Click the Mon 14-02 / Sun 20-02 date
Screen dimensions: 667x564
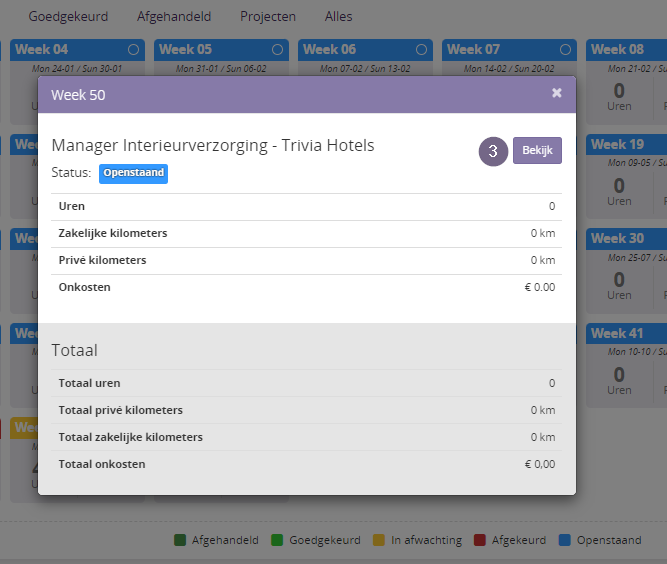[x=509, y=68]
